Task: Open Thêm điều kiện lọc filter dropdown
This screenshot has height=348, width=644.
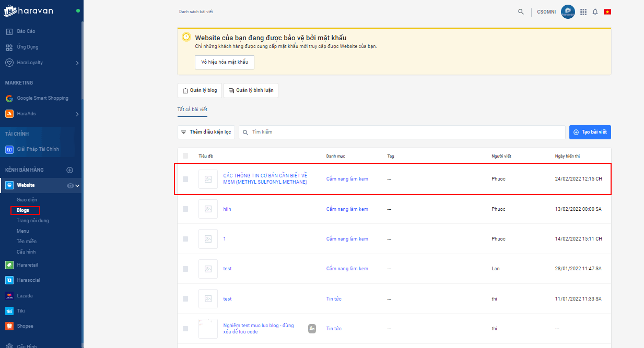Action: (x=206, y=132)
